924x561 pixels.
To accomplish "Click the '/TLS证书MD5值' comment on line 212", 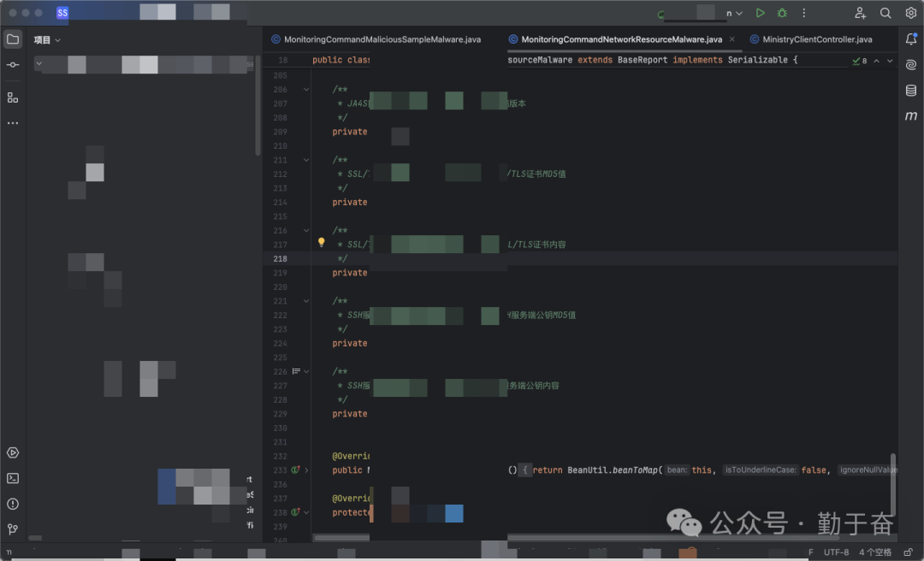I will pyautogui.click(x=536, y=174).
